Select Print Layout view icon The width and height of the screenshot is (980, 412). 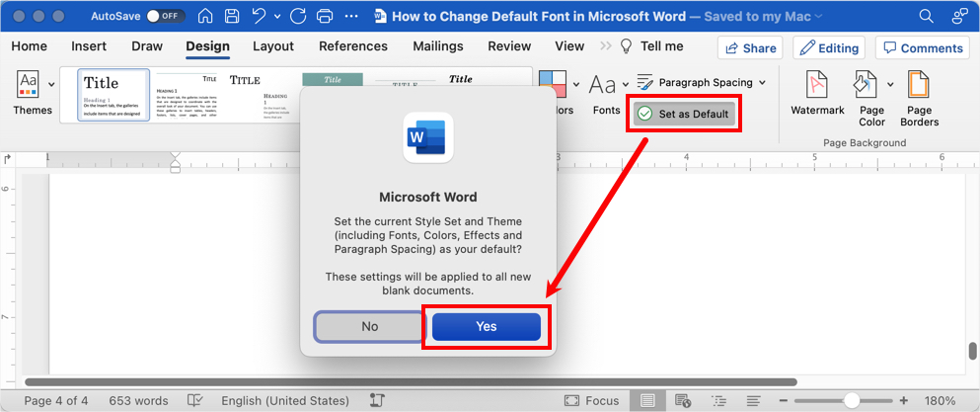click(x=647, y=400)
